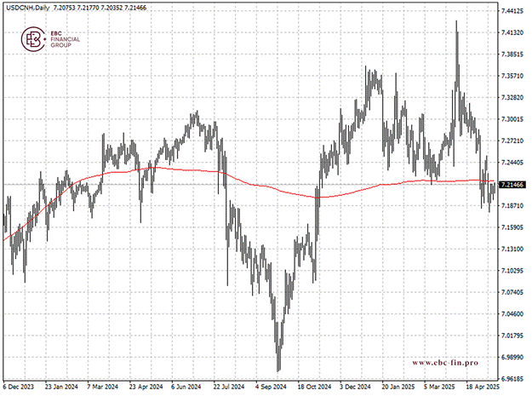
Task: Select the 4 Sep 2024 date label
Action: click(272, 386)
